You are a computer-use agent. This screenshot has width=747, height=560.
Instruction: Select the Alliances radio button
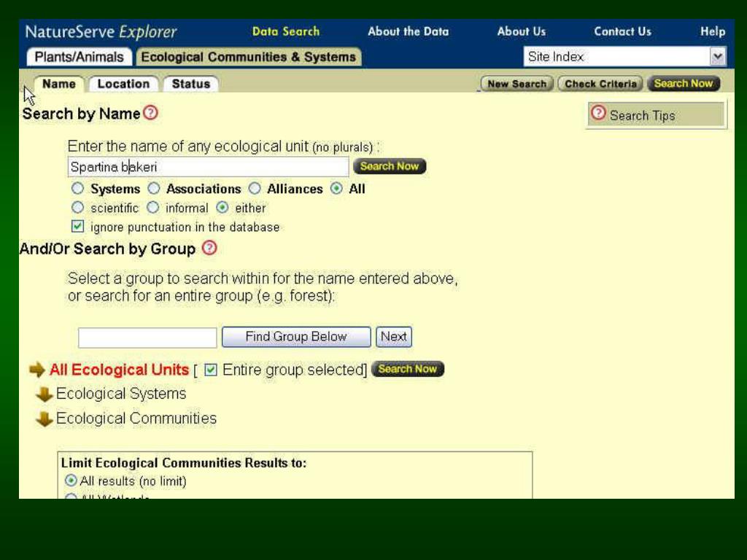coord(255,189)
